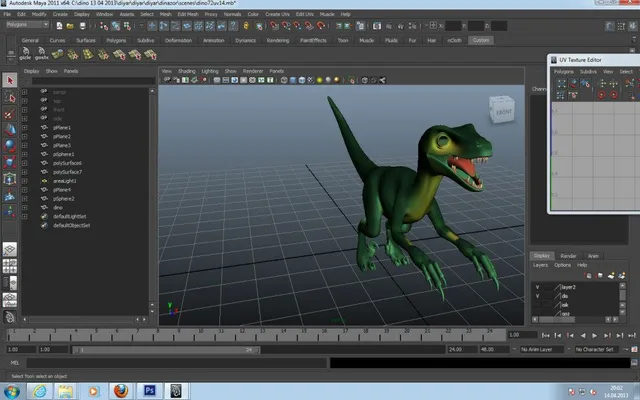The height and width of the screenshot is (400, 640).
Task: Open the Edit Mesh menu
Action: pyautogui.click(x=188, y=14)
